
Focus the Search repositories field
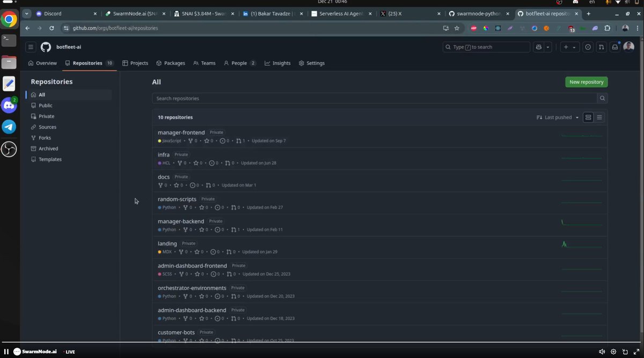[x=375, y=99]
